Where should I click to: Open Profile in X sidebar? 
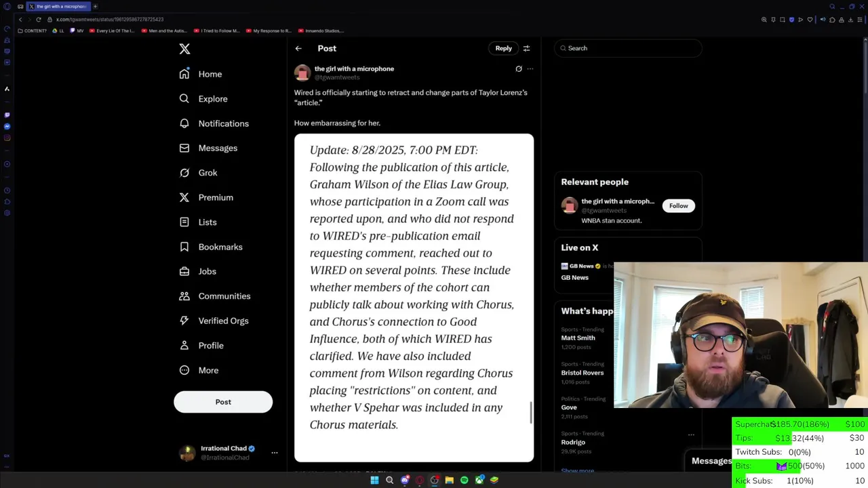(x=201, y=346)
